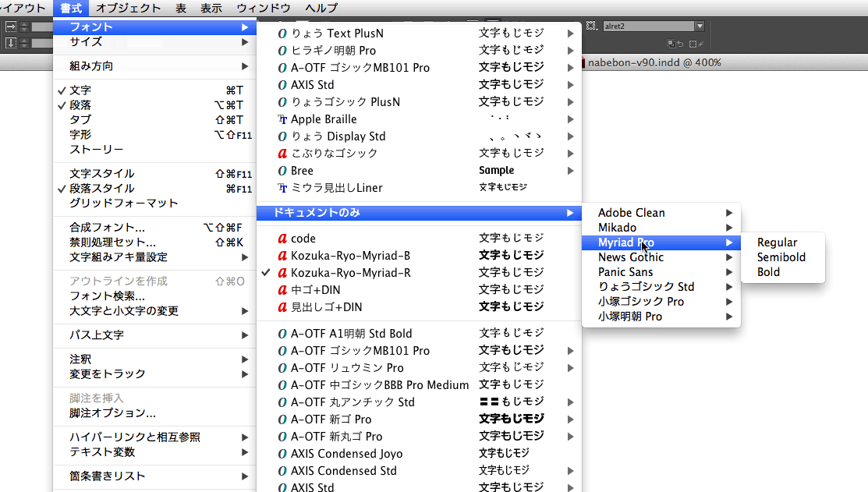Click the 小塚明朝 Pro font entry

[x=661, y=317]
